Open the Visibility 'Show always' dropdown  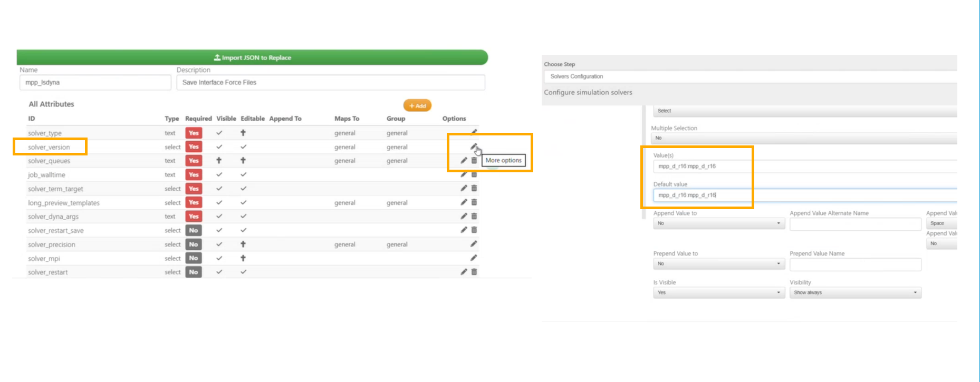click(x=855, y=292)
